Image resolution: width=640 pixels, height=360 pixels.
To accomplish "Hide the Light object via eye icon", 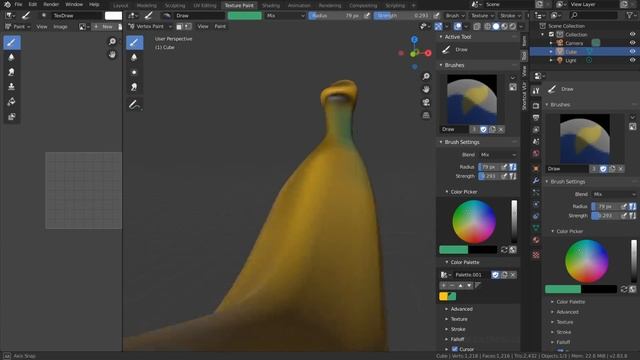I will point(632,60).
